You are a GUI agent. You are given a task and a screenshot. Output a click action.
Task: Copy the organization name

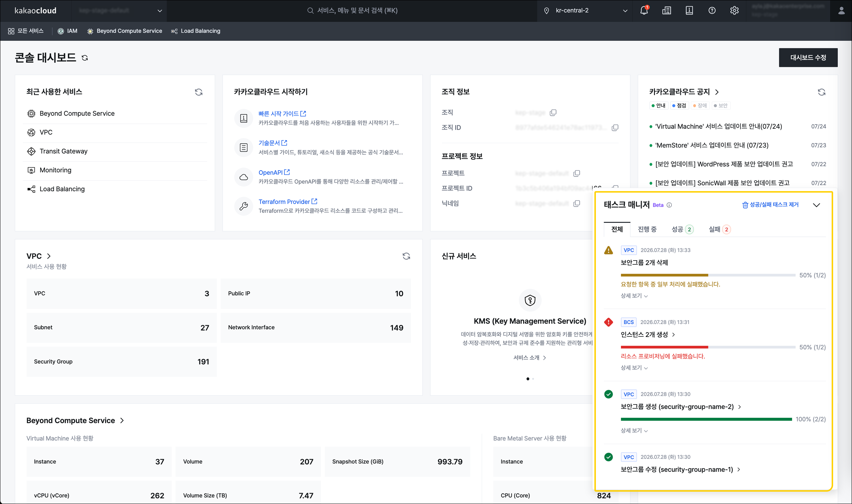point(553,112)
